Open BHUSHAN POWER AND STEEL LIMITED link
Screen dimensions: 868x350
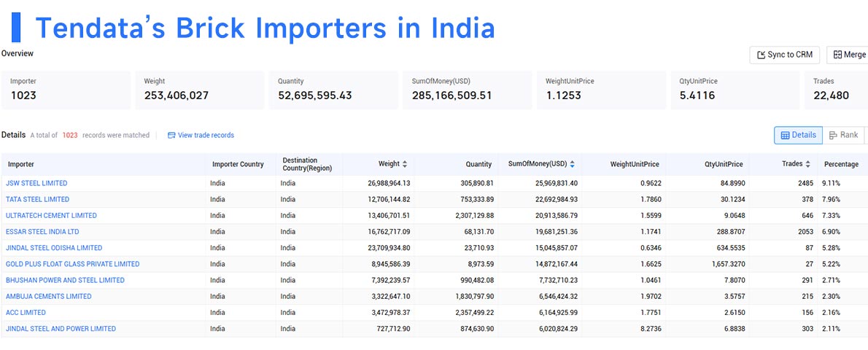(x=65, y=280)
